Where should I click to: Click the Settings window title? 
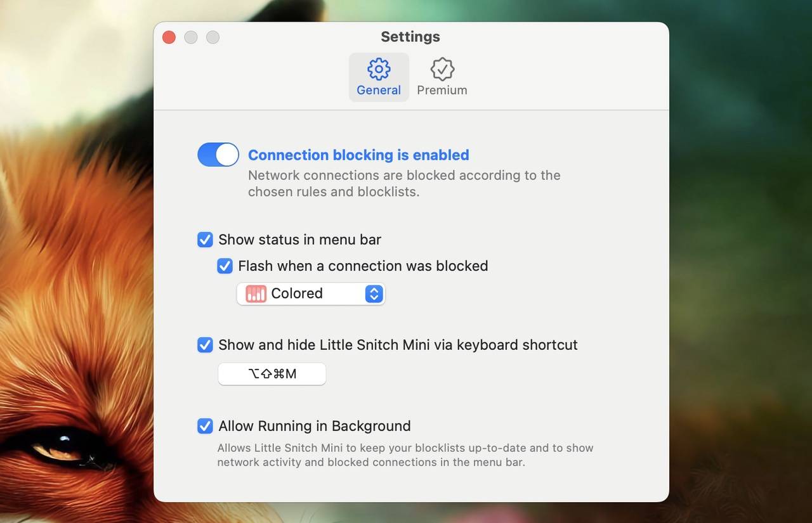click(410, 37)
